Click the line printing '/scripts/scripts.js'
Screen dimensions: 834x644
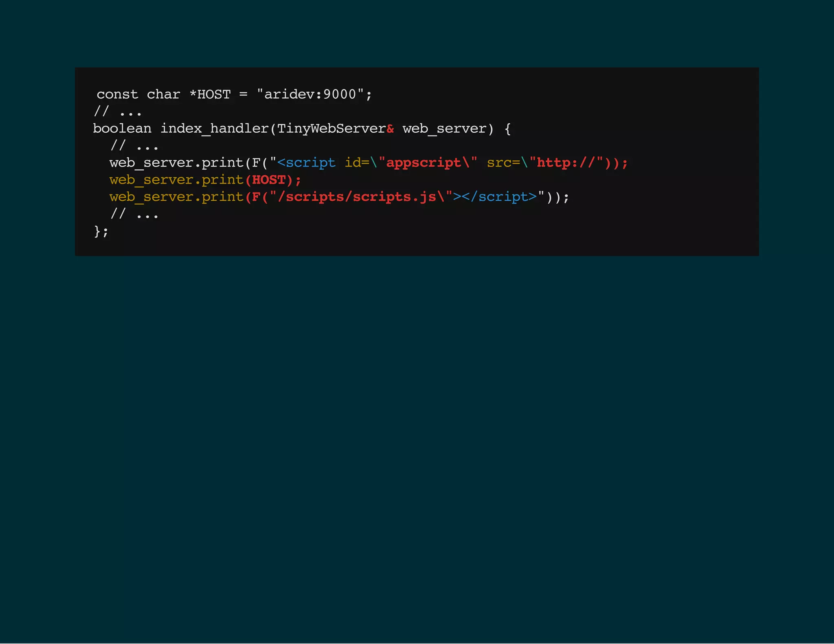coord(339,197)
